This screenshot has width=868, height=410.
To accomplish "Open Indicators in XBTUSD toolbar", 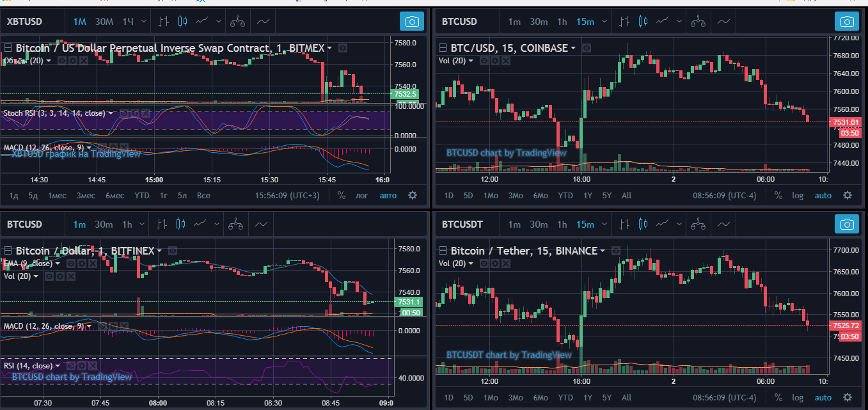I will coord(263,21).
